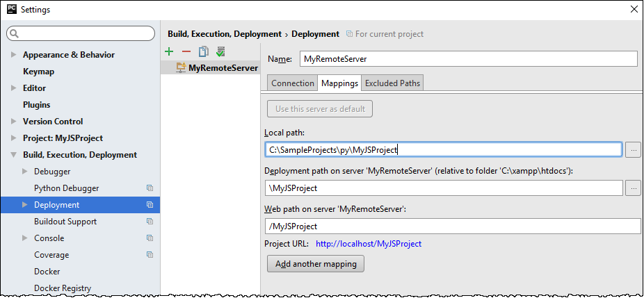Remove selected server with minus icon

(x=186, y=51)
